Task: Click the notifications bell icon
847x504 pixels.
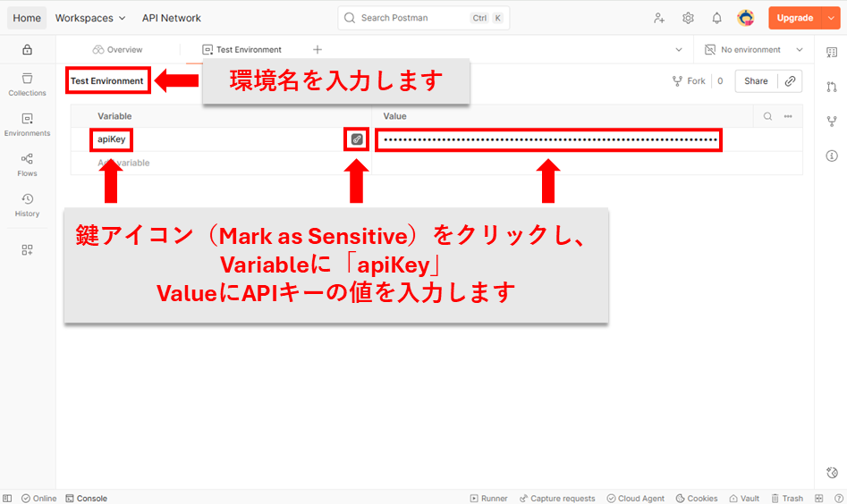Action: pos(716,18)
